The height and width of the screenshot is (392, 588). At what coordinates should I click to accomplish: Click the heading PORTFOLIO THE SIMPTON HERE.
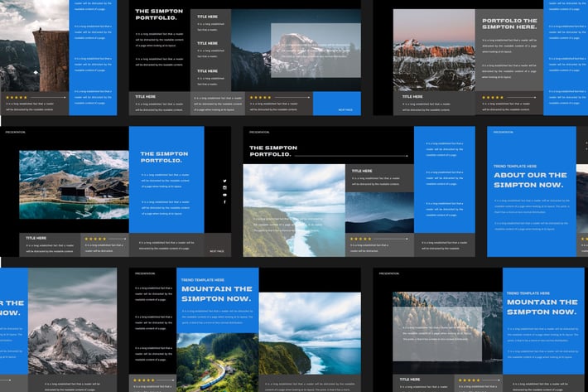tap(509, 24)
